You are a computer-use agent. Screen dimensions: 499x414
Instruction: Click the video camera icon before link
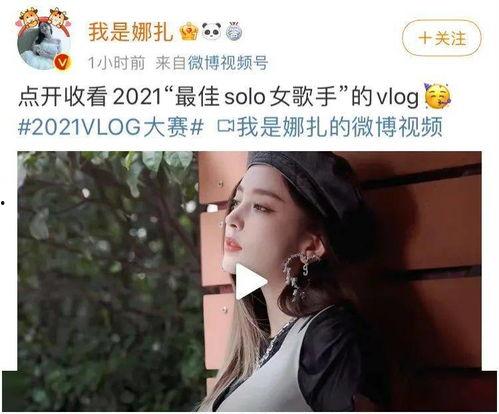226,127
